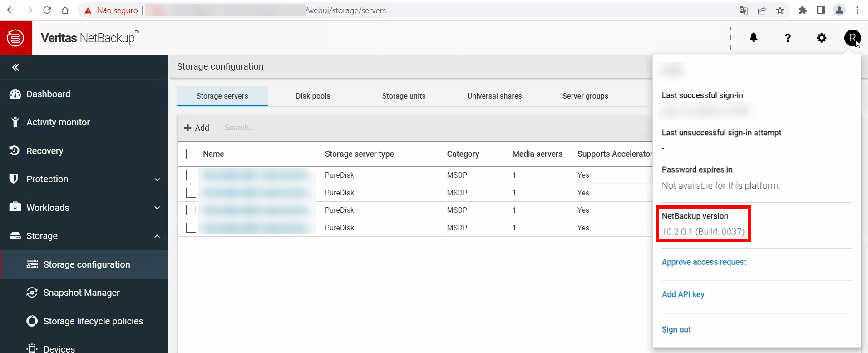
Task: Go to Recovery in the sidebar
Action: tap(44, 151)
